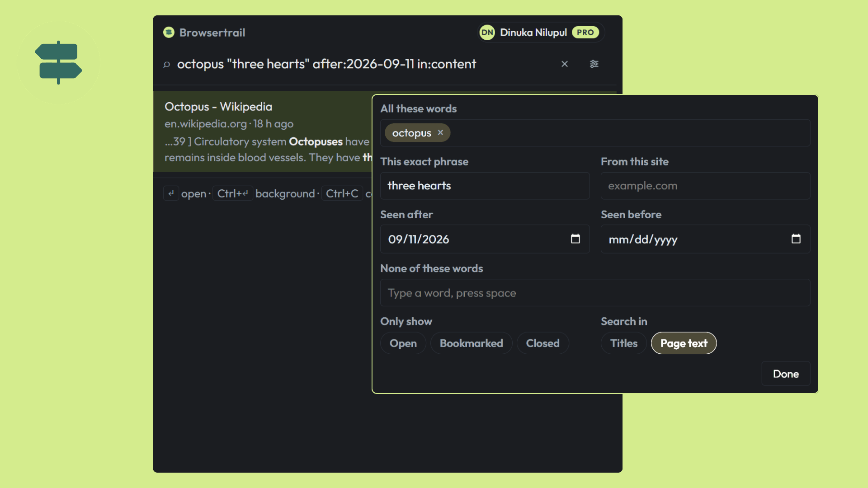Clear the search query with the X
The image size is (868, 488).
[x=565, y=64]
